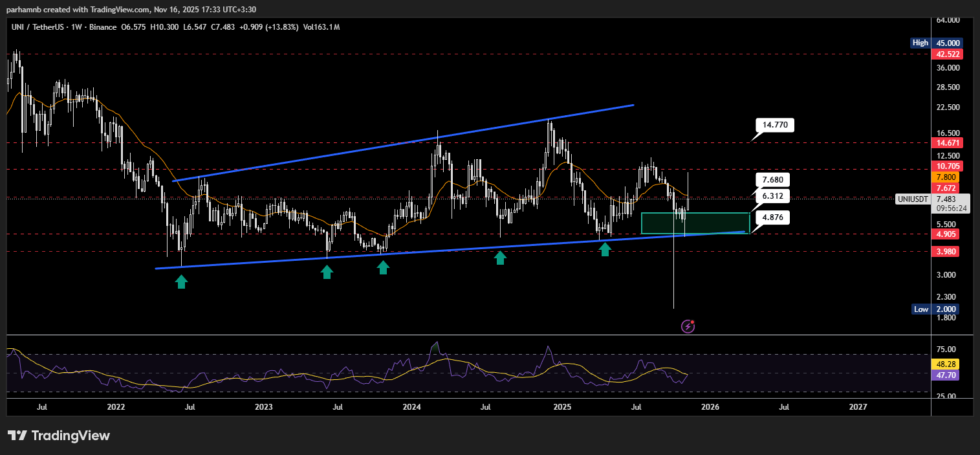Click the green arrow just before 2024
The height and width of the screenshot is (455, 980).
coord(384,267)
